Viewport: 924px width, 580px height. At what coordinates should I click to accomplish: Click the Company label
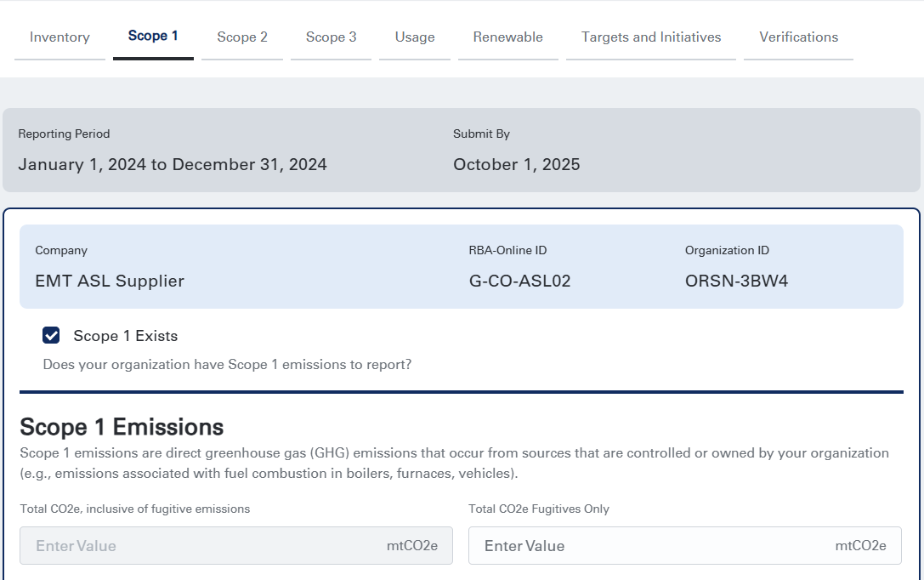pyautogui.click(x=61, y=251)
